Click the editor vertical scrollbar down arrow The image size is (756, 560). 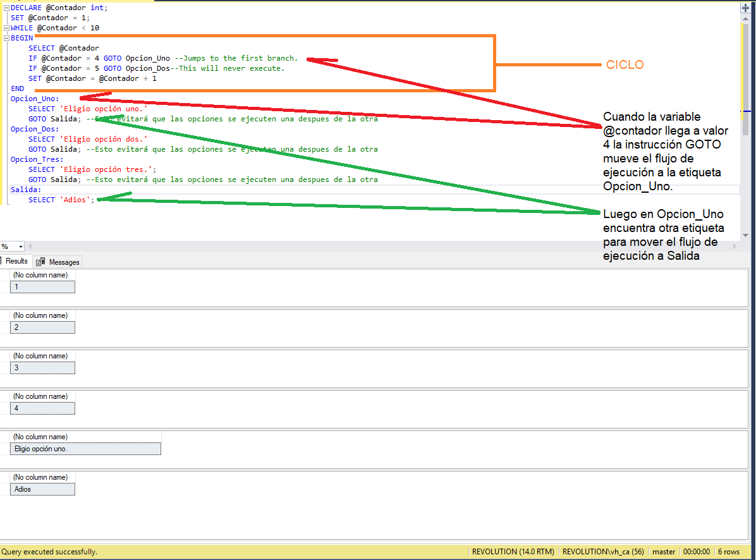click(745, 236)
